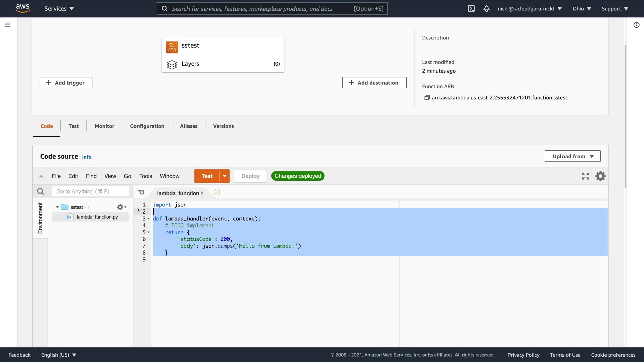Open editor preferences gear icon
This screenshot has height=362, width=644.
(600, 176)
